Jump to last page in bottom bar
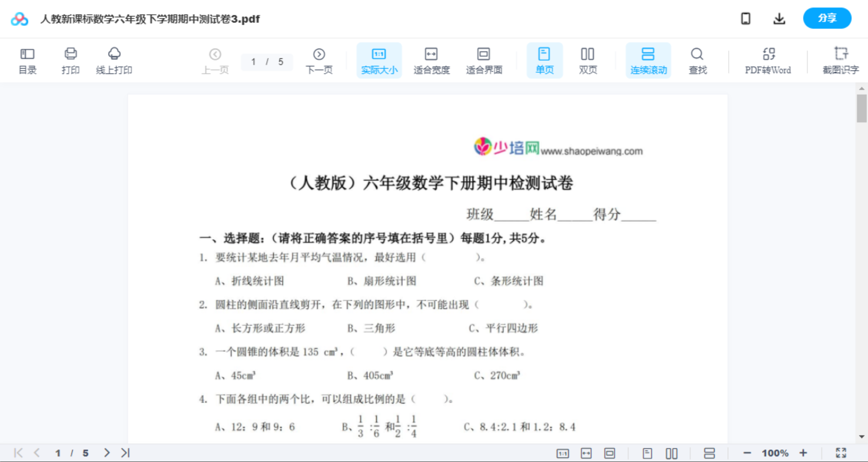Image resolution: width=868 pixels, height=462 pixels. tap(124, 452)
